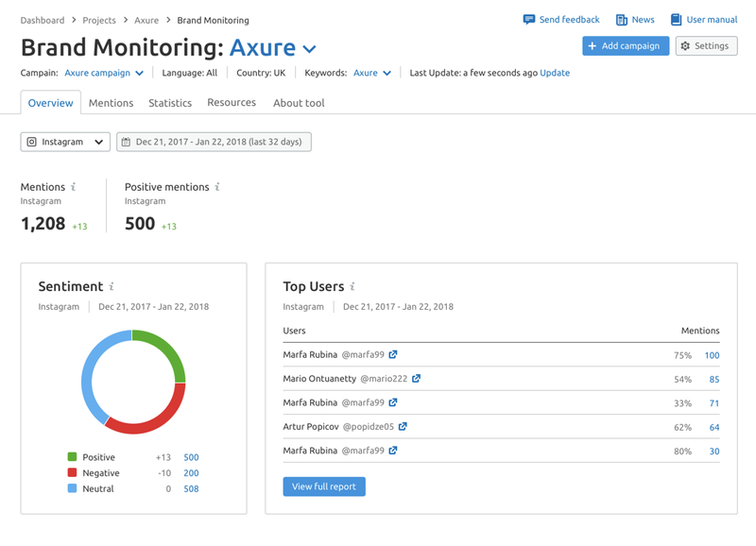The image size is (756, 546).
Task: Click the View full report button
Action: coord(324,486)
